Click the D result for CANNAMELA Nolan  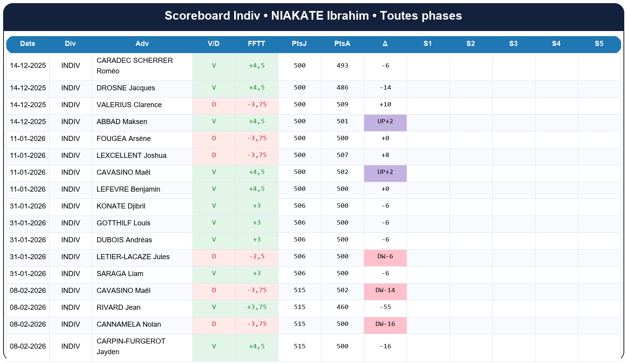pos(214,324)
